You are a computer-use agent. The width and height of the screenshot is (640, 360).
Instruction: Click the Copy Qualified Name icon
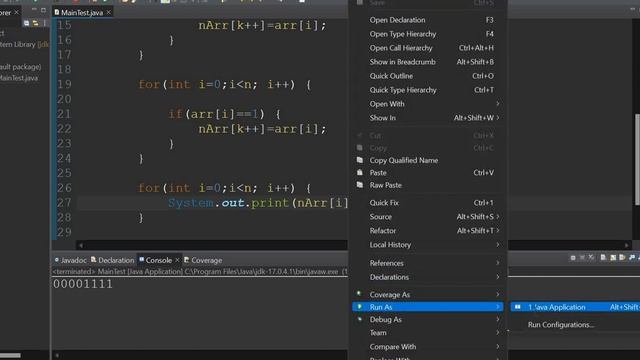click(360, 160)
